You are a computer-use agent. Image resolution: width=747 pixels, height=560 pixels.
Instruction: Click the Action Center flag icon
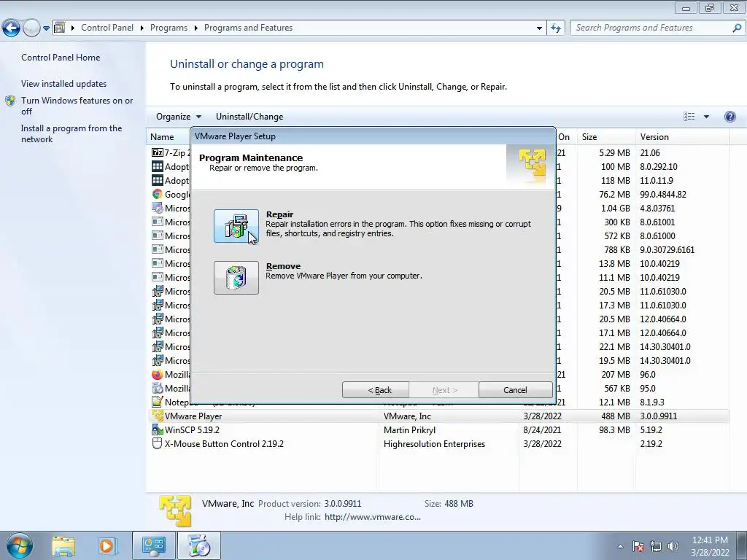(x=638, y=546)
